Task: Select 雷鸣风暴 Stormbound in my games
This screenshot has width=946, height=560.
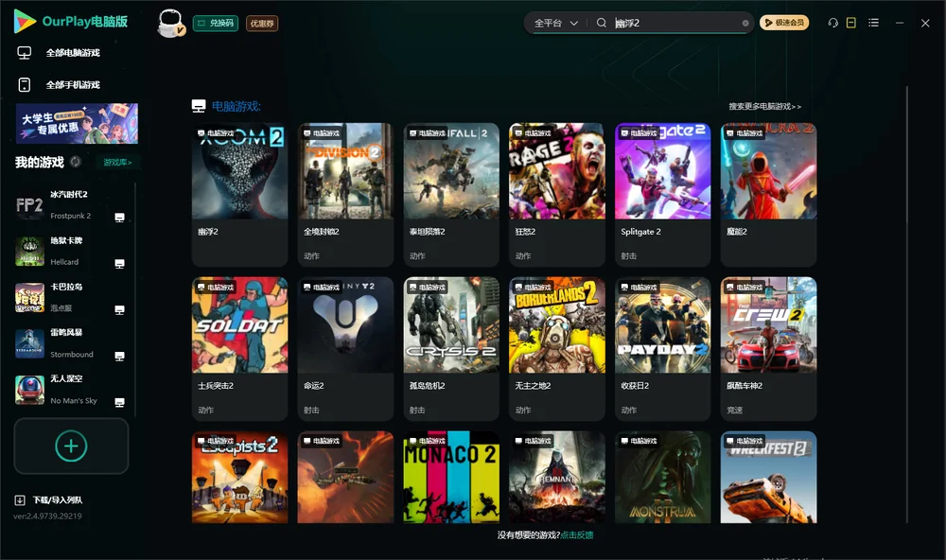Action: (x=71, y=344)
